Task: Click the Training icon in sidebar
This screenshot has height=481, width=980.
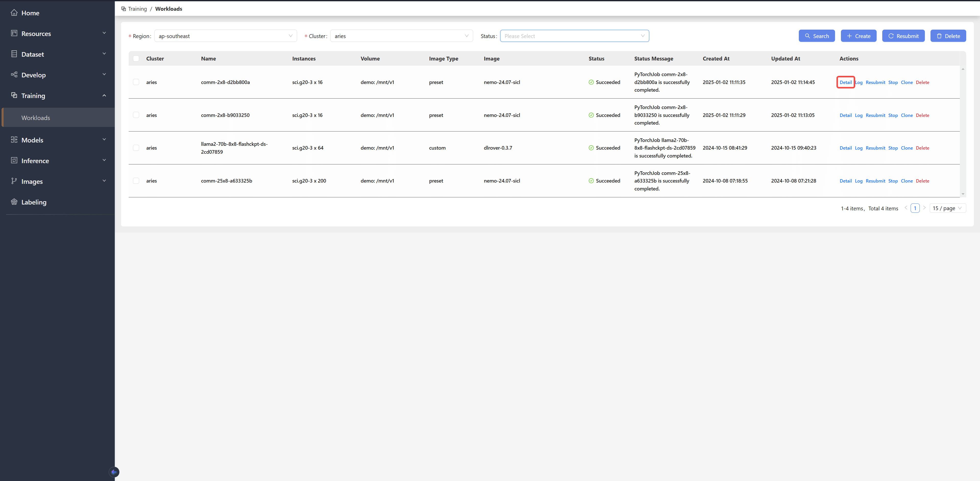Action: pos(14,95)
